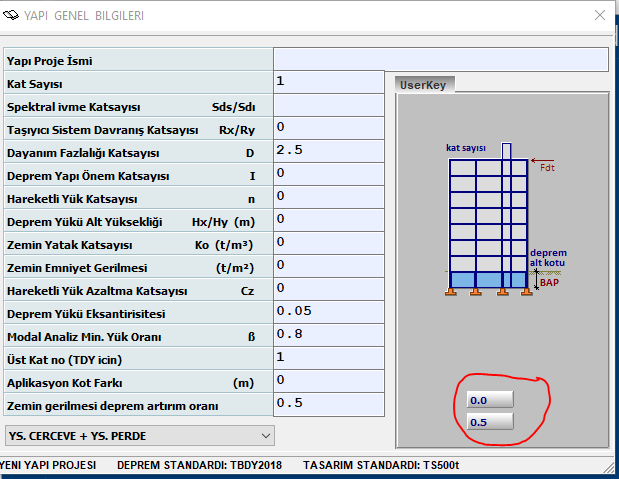Edit the Modal Analiz Min. Yük Oranı field
Viewport: 619px width, 479px height.
[x=328, y=336]
